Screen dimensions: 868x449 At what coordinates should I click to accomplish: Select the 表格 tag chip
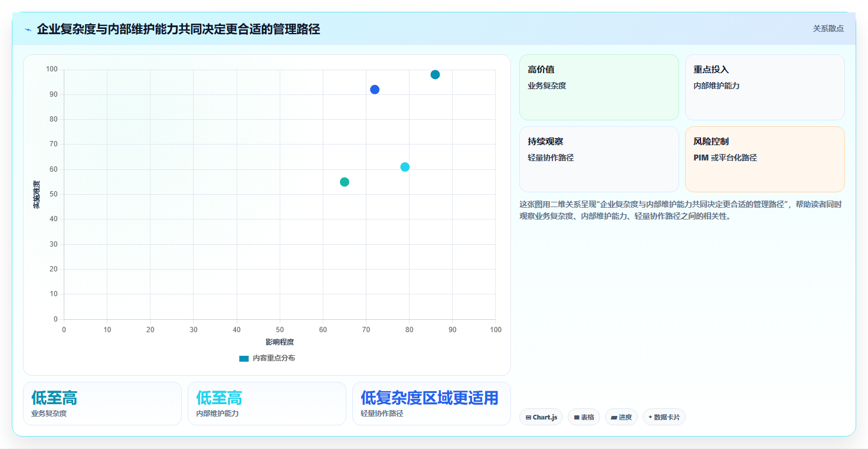click(584, 417)
